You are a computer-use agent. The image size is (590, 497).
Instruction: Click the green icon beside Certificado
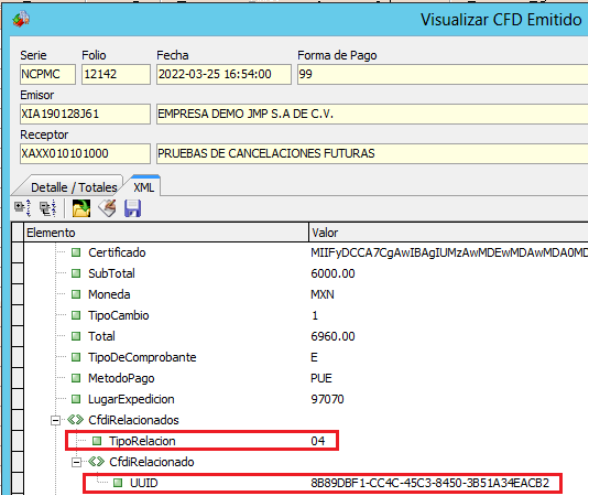[76, 252]
